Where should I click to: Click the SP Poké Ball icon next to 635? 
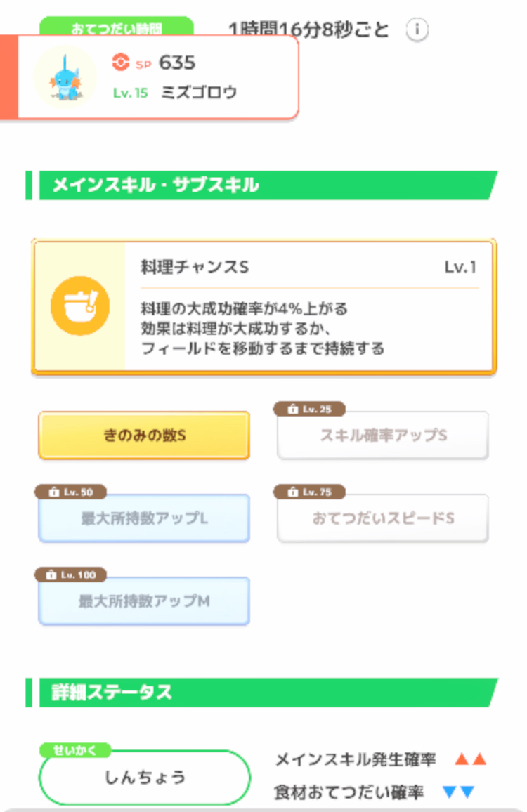[121, 63]
